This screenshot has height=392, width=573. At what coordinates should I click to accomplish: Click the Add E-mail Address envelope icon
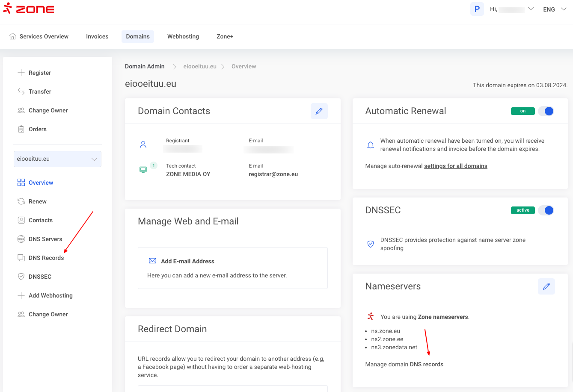pos(152,261)
